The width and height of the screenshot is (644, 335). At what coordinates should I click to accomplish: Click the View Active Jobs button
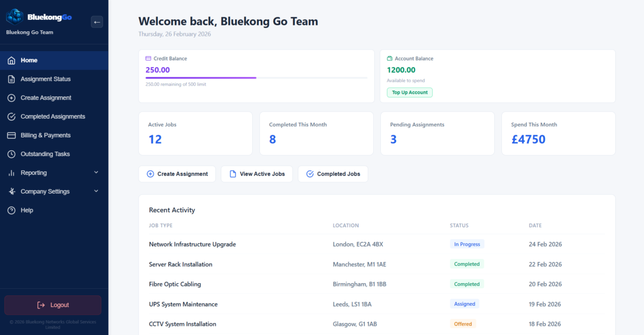(x=256, y=174)
